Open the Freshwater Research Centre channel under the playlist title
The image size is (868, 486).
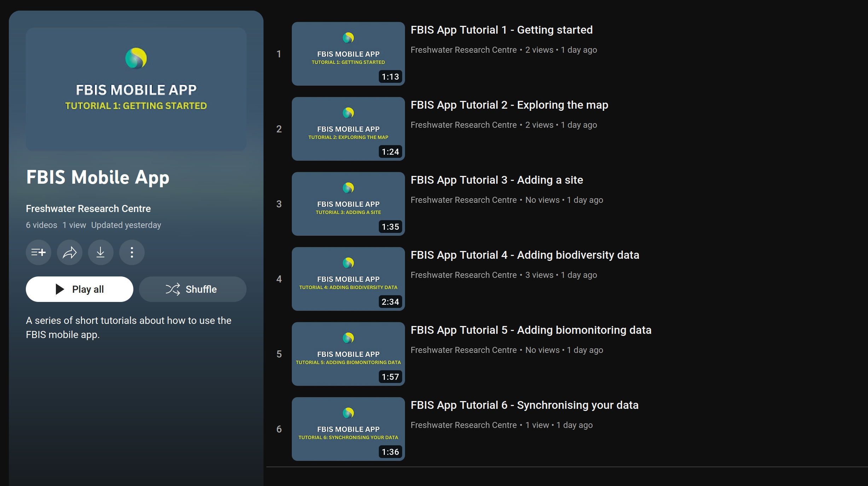[88, 208]
